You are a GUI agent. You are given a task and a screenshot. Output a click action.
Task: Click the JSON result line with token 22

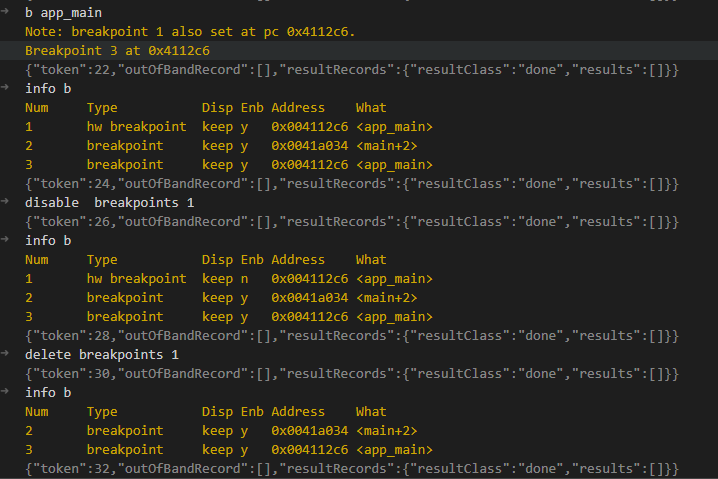point(352,70)
